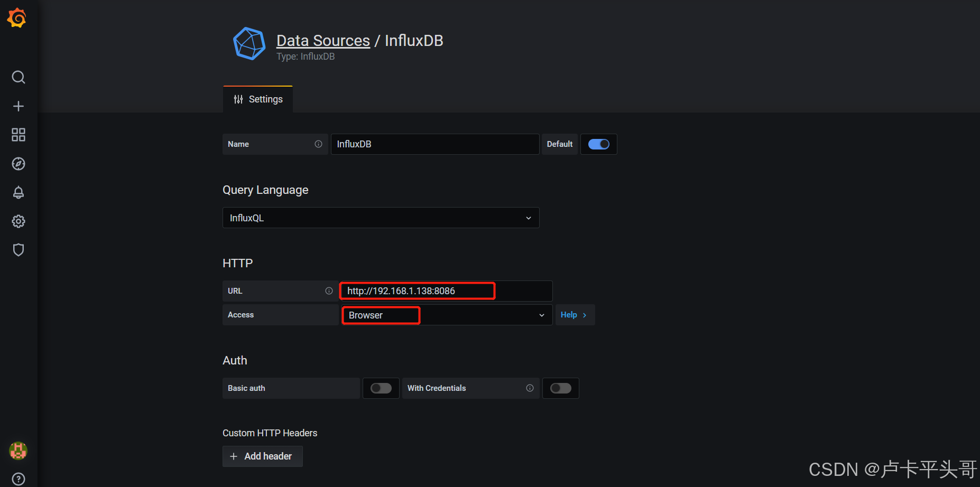980x487 pixels.
Task: Open the search magnifier in sidebar
Action: pos(19,77)
